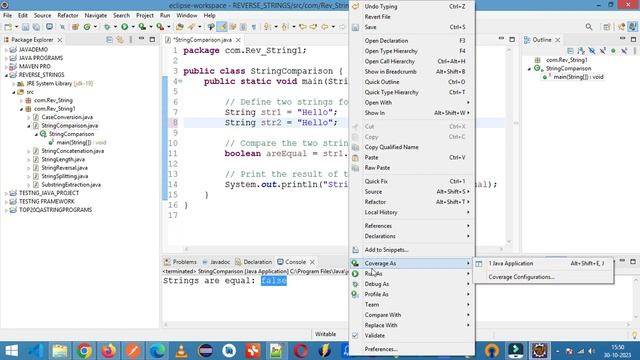This screenshot has width=640, height=360.
Task: Collapse All in Outline view
Action: click(570, 51)
